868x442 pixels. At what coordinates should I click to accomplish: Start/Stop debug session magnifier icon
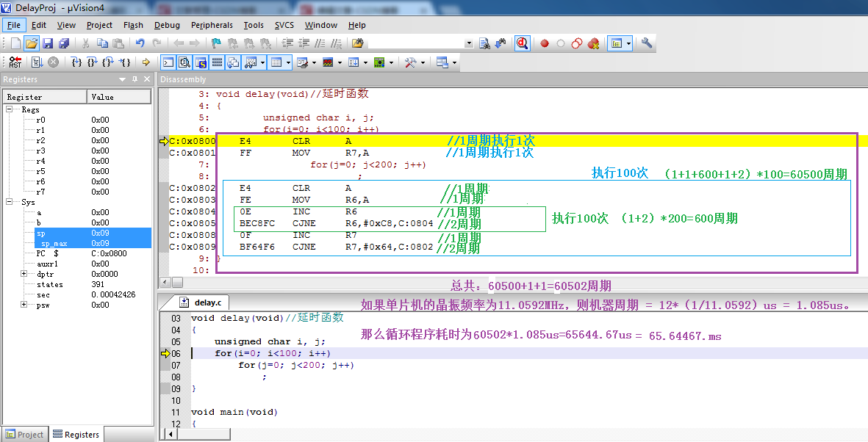(x=522, y=43)
